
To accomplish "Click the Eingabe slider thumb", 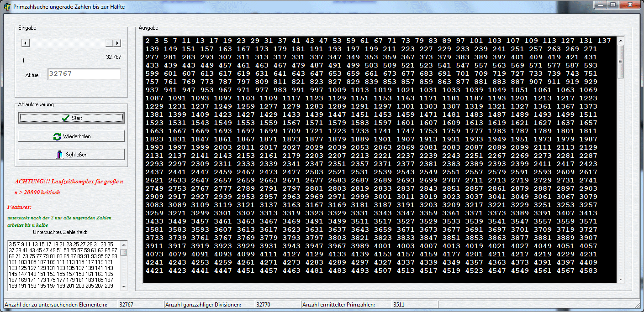I will [109, 43].
